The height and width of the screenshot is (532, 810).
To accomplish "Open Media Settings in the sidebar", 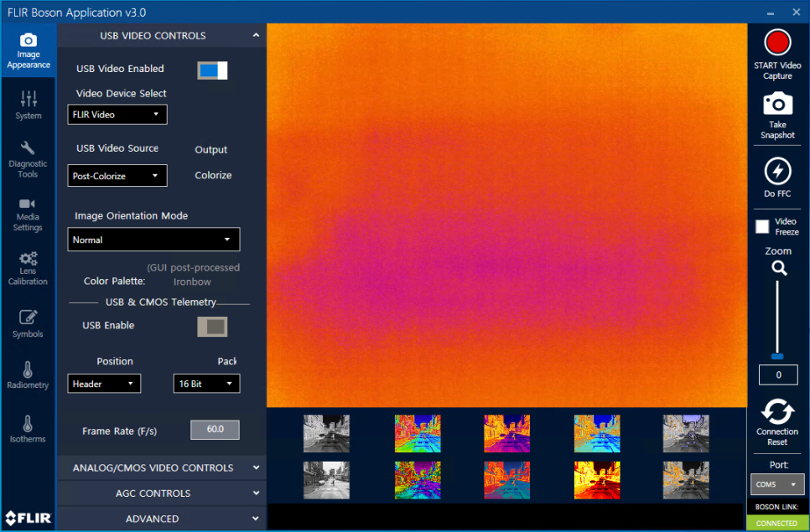I will click(28, 214).
